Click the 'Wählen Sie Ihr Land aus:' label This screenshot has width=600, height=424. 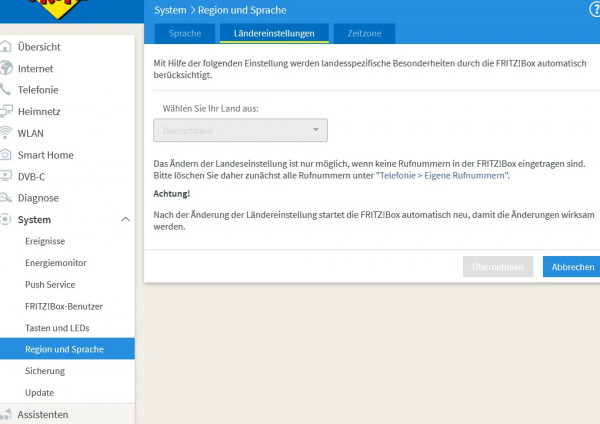tap(210, 109)
